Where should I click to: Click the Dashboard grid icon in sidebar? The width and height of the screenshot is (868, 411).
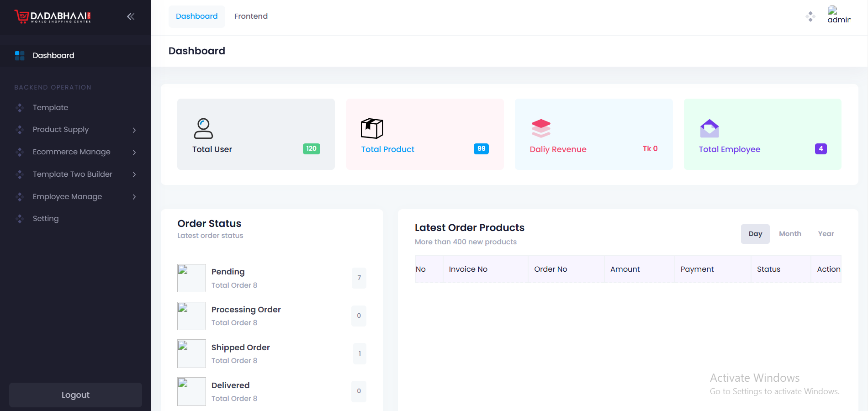click(x=20, y=55)
